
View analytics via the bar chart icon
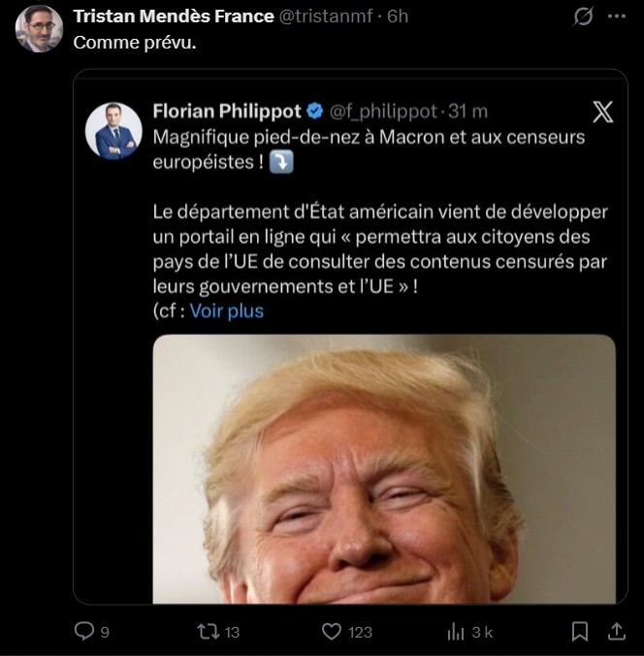[x=455, y=631]
